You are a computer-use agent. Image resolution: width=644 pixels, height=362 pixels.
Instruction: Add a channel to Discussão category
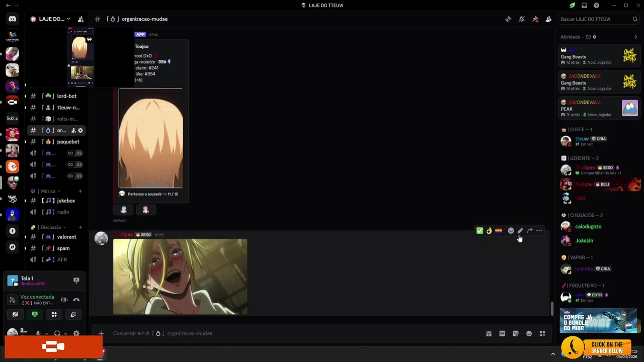click(80, 227)
